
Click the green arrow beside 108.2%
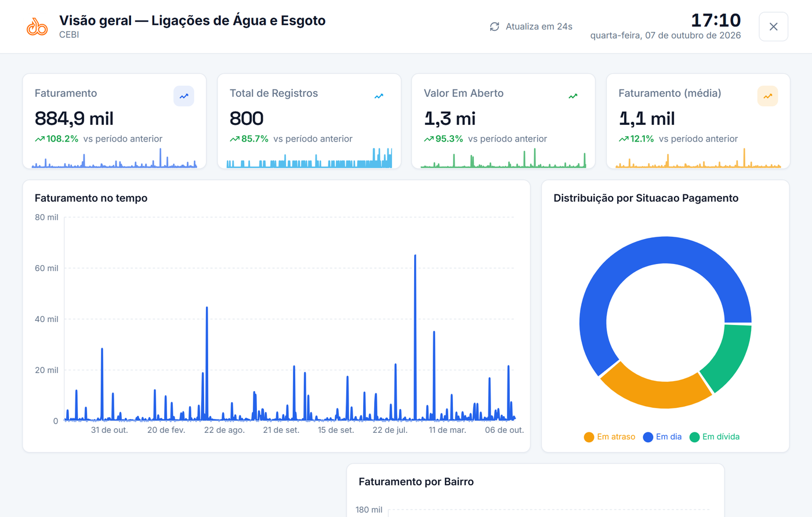pyautogui.click(x=39, y=139)
